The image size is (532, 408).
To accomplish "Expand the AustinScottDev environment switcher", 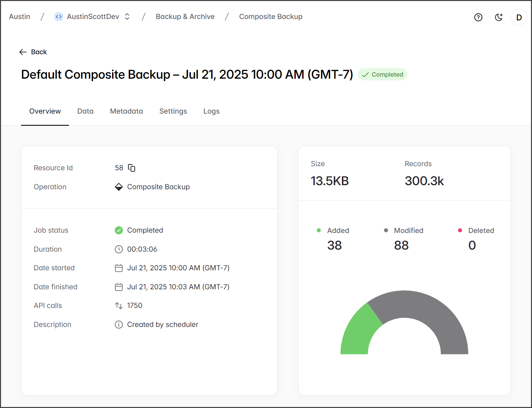I will coord(127,17).
